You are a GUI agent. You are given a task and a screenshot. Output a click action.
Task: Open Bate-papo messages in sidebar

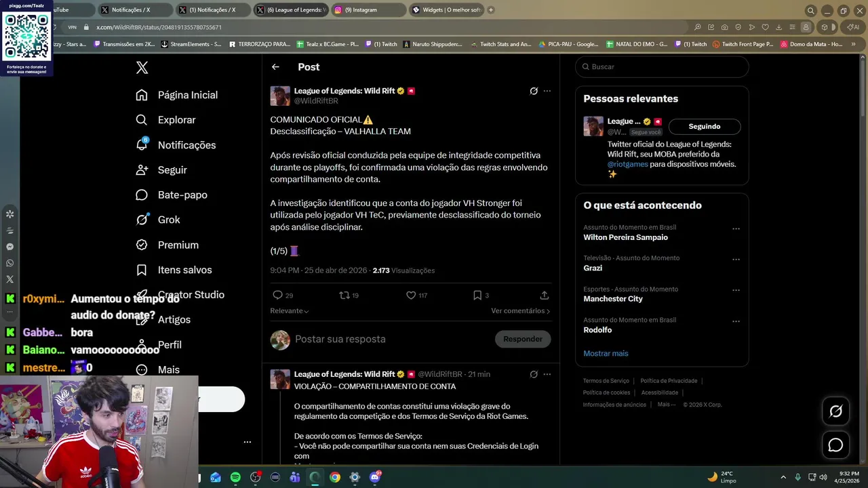[171, 195]
